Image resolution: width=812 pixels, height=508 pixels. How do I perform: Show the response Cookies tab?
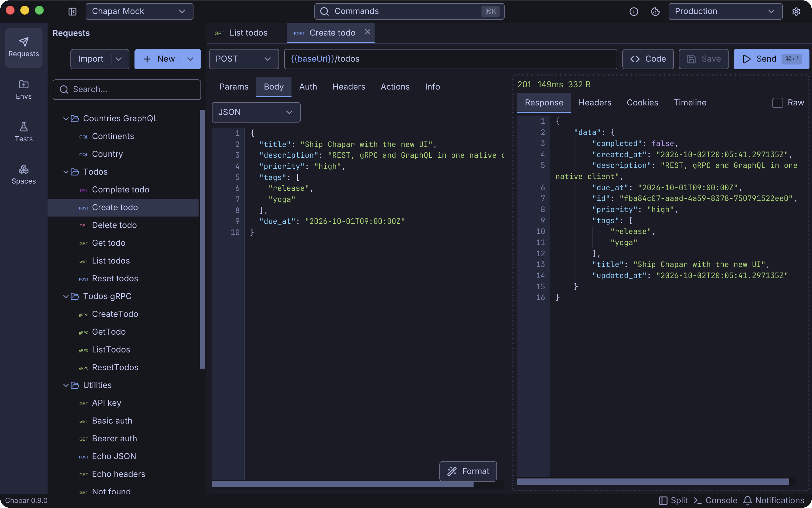coord(642,103)
